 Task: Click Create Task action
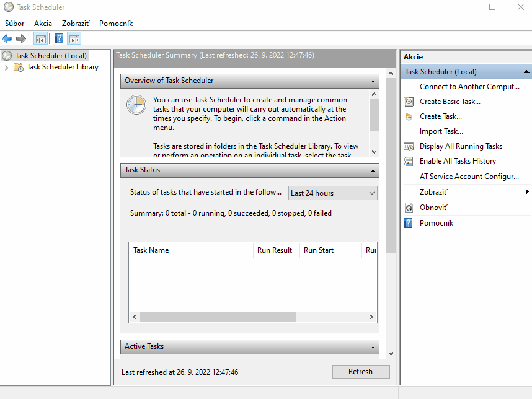tap(441, 116)
